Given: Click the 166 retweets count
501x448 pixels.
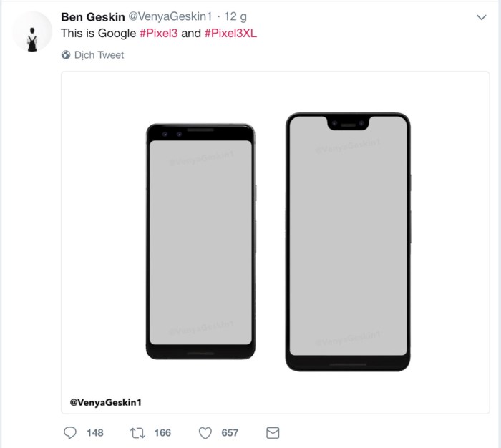Looking at the screenshot, I should coord(162,432).
